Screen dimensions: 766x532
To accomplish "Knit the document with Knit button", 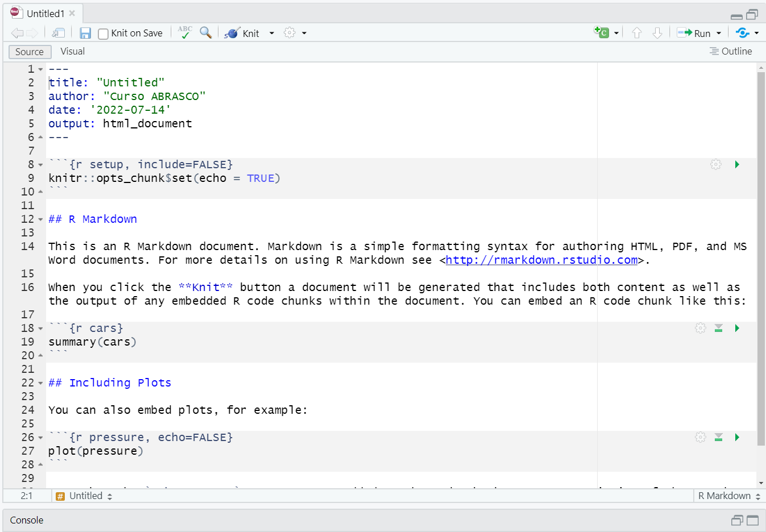I will point(243,33).
